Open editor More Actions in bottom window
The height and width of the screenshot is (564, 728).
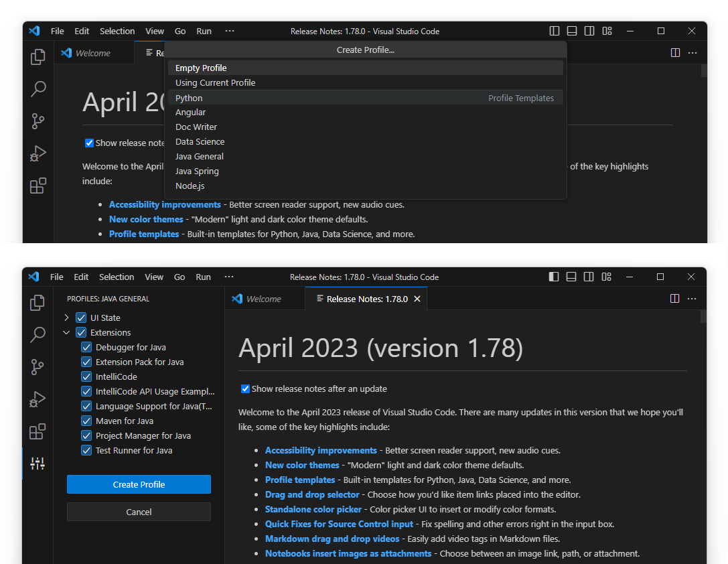[692, 299]
